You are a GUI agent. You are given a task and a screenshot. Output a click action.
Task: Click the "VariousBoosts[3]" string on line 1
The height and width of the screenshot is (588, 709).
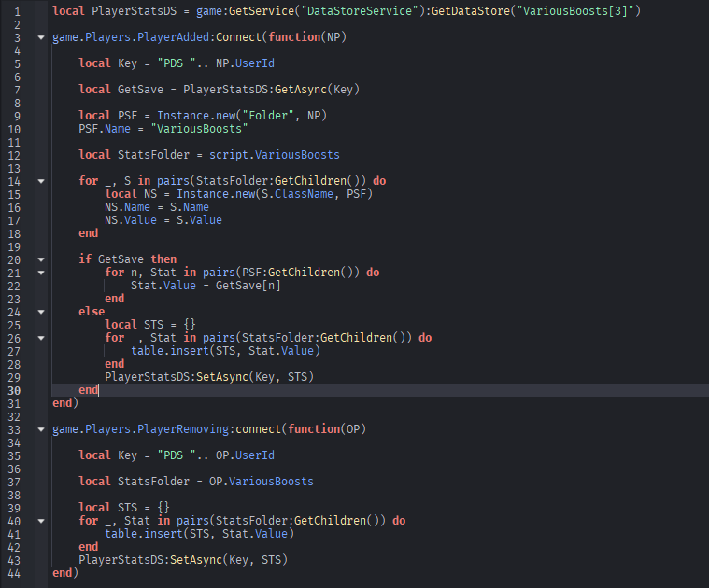[576, 11]
